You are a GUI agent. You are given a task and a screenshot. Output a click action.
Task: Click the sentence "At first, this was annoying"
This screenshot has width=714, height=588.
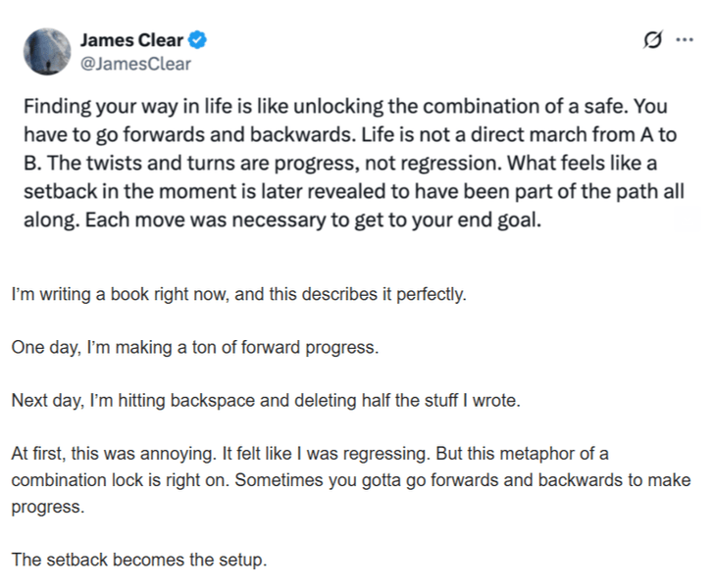coord(105,454)
